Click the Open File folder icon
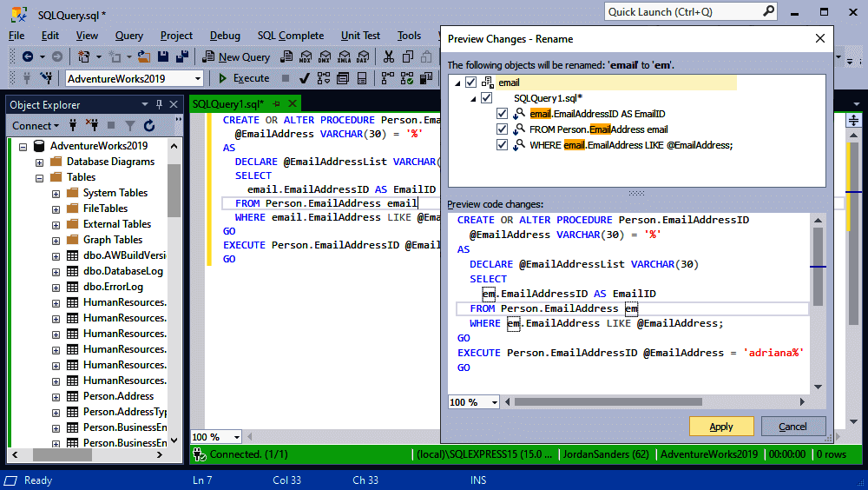This screenshot has height=490, width=868. click(x=143, y=56)
